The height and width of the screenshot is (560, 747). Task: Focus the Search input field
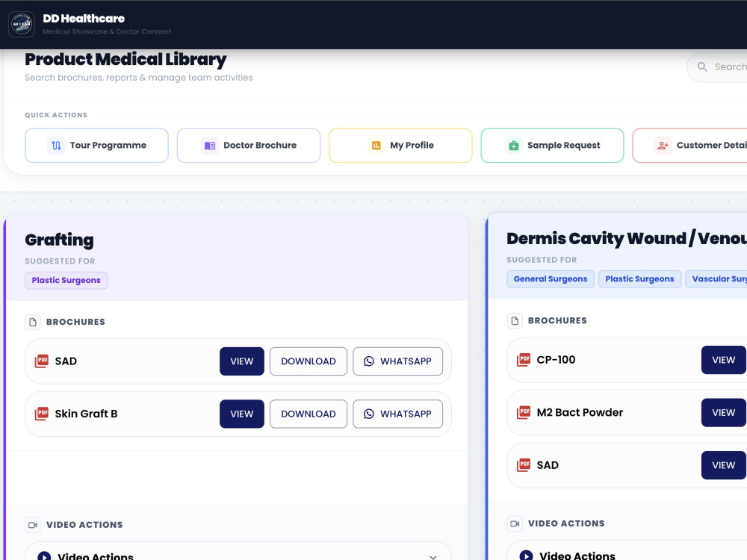coord(717,67)
